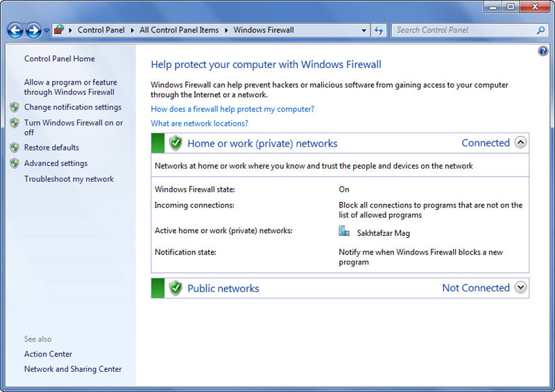555x392 pixels.
Task: Click Incoming connections label
Action: tap(194, 205)
